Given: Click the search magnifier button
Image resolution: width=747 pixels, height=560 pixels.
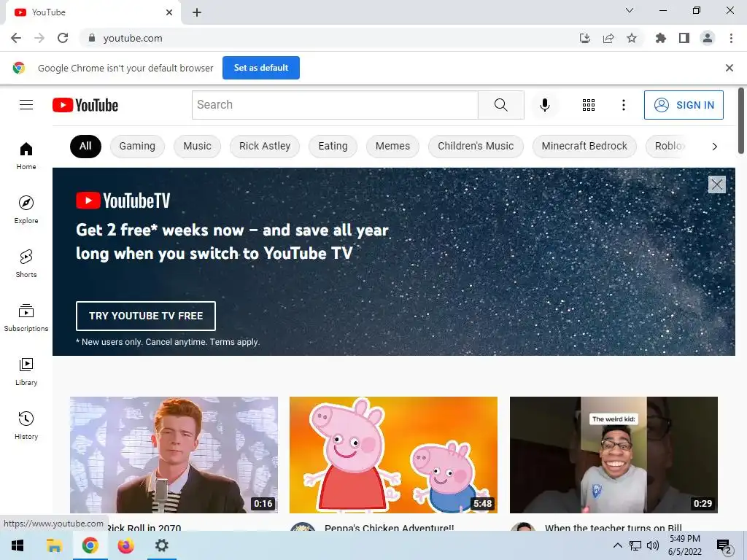Looking at the screenshot, I should 500,105.
